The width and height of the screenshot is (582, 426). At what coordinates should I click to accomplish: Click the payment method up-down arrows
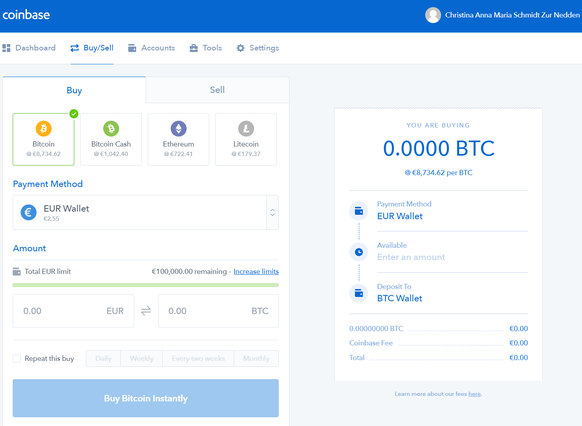coord(272,213)
